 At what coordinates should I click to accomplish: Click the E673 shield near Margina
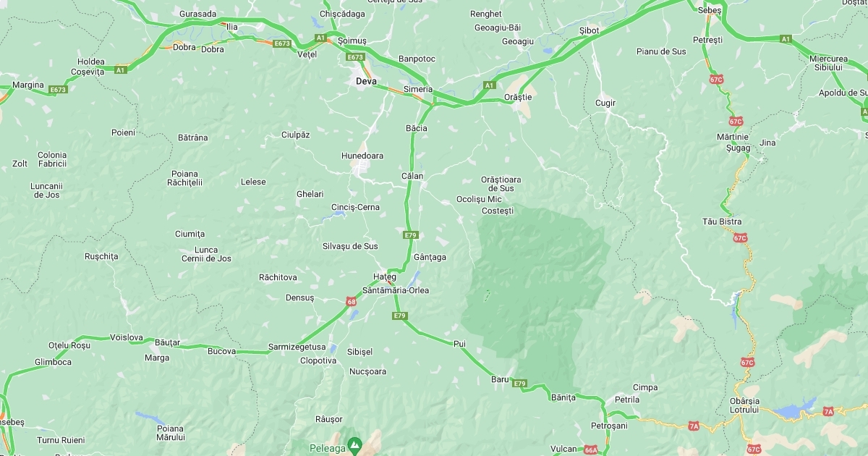(58, 90)
